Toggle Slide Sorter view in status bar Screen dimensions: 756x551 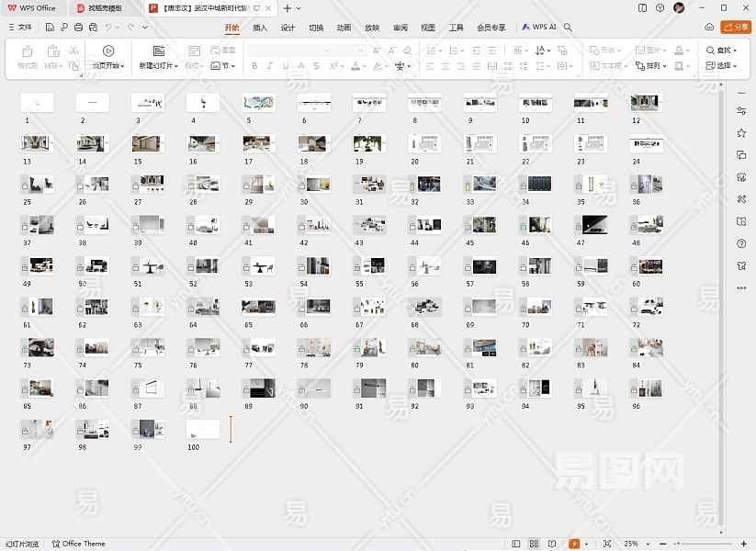click(534, 544)
